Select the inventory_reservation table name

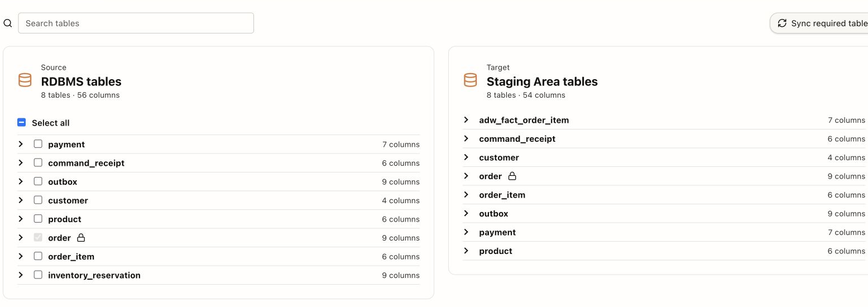tap(94, 275)
